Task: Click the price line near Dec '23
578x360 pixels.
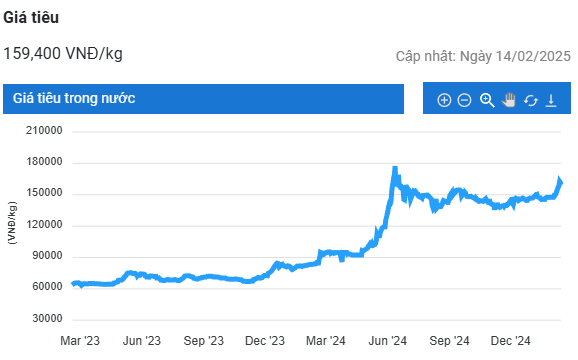Action: coord(265,275)
